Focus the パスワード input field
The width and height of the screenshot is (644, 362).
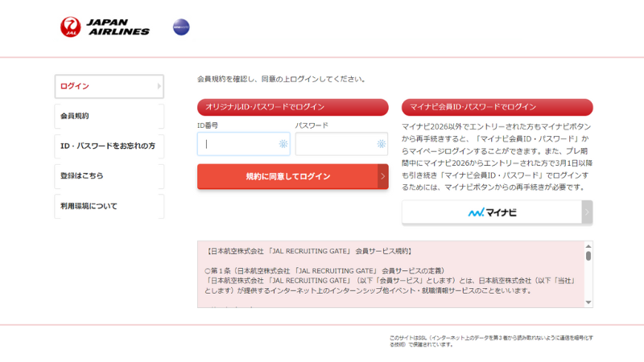341,144
